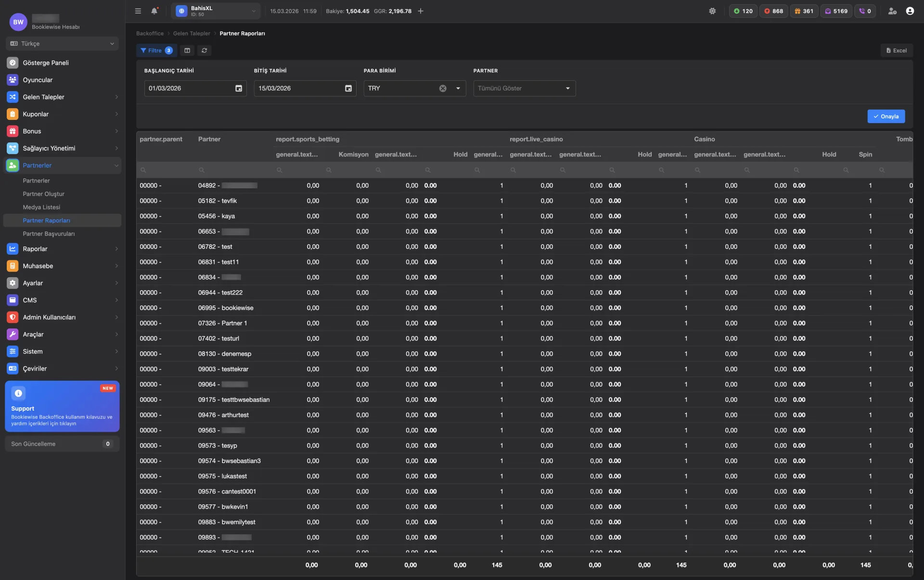Export the report with Excel button
Image resolution: width=924 pixels, height=580 pixels.
coord(897,51)
